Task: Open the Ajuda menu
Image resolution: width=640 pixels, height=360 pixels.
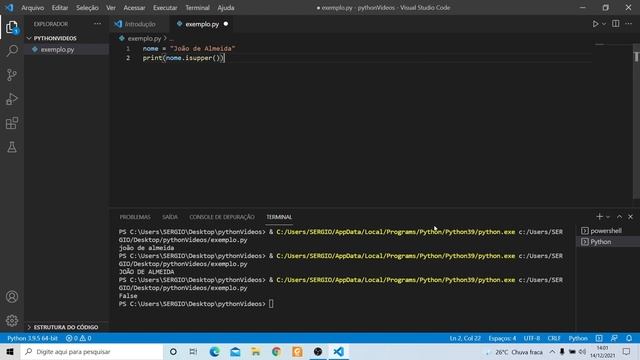Action: [226, 8]
